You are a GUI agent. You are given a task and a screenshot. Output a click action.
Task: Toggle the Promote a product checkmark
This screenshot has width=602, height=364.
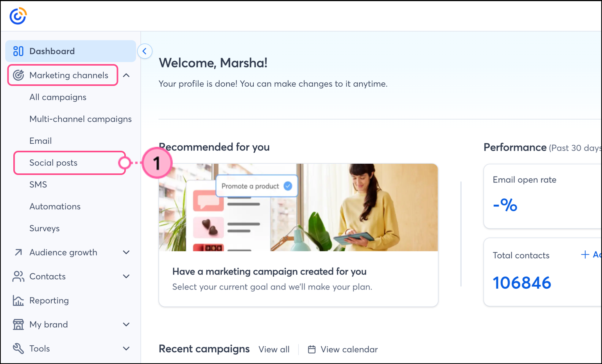288,186
